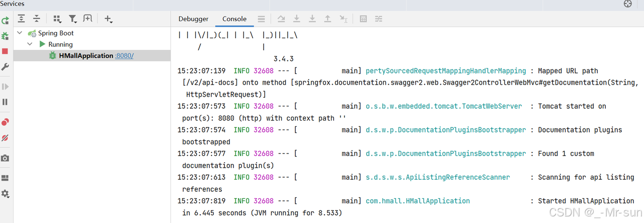Collapse the Spring Boot tree node
The image size is (644, 223).
[x=20, y=33]
